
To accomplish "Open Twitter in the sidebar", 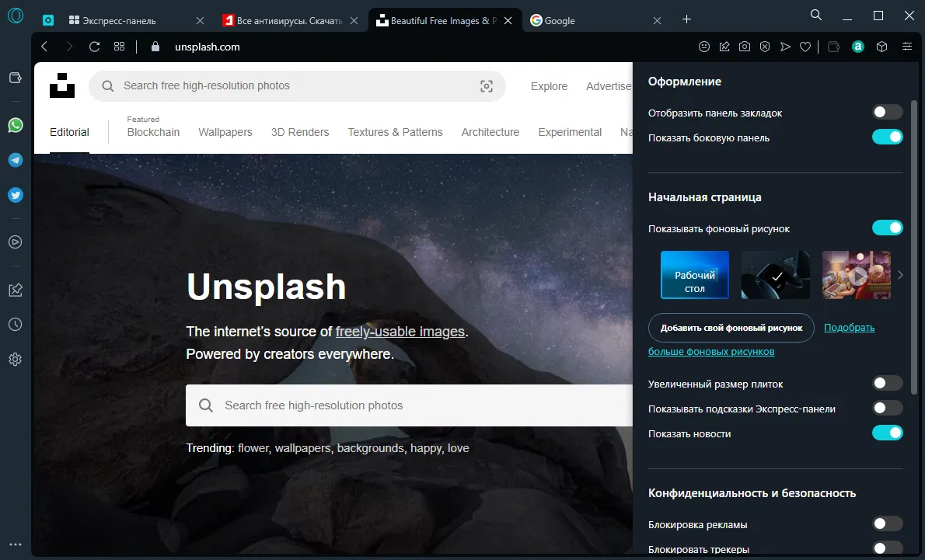I will click(16, 195).
